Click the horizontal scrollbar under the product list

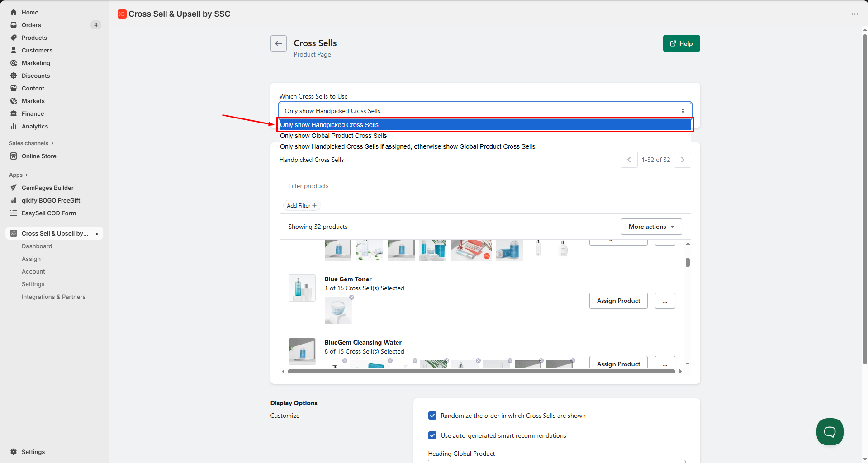[x=481, y=371]
